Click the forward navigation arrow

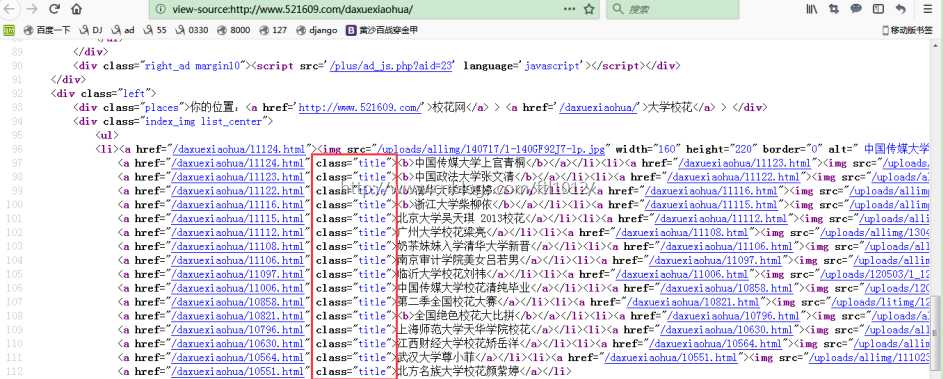32,9
